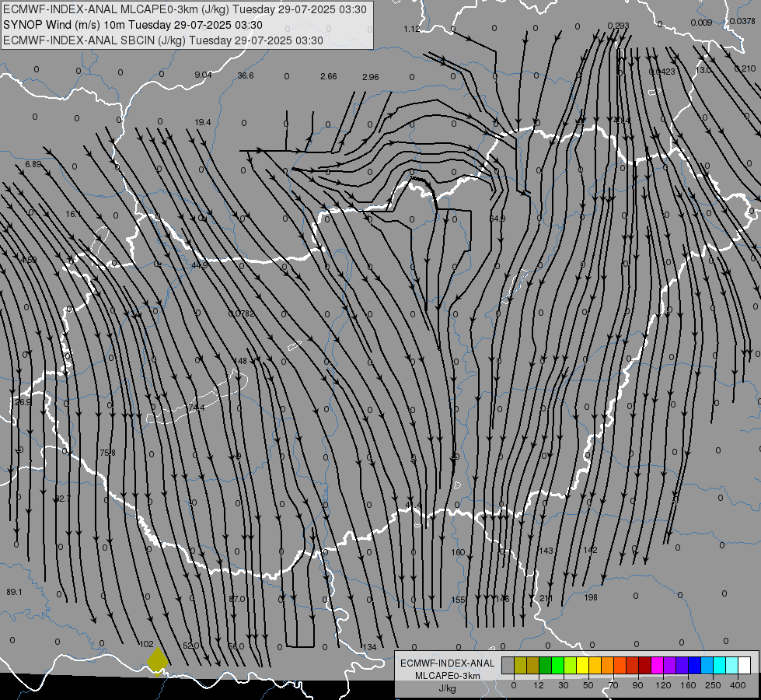Click map value 134
Image resolution: width=761 pixels, height=700 pixels.
[x=369, y=646]
